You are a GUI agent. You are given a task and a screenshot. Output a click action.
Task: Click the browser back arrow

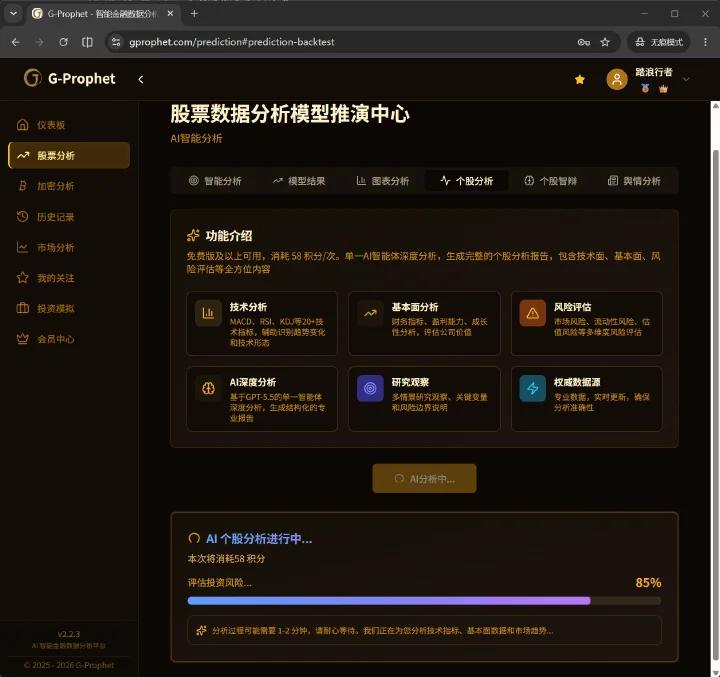coord(16,42)
